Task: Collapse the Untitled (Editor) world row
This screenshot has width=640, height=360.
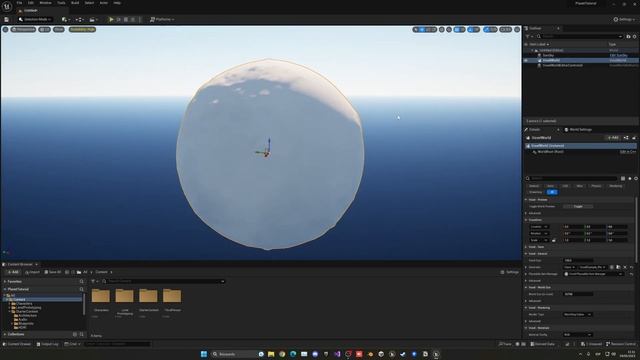Action: click(533, 51)
